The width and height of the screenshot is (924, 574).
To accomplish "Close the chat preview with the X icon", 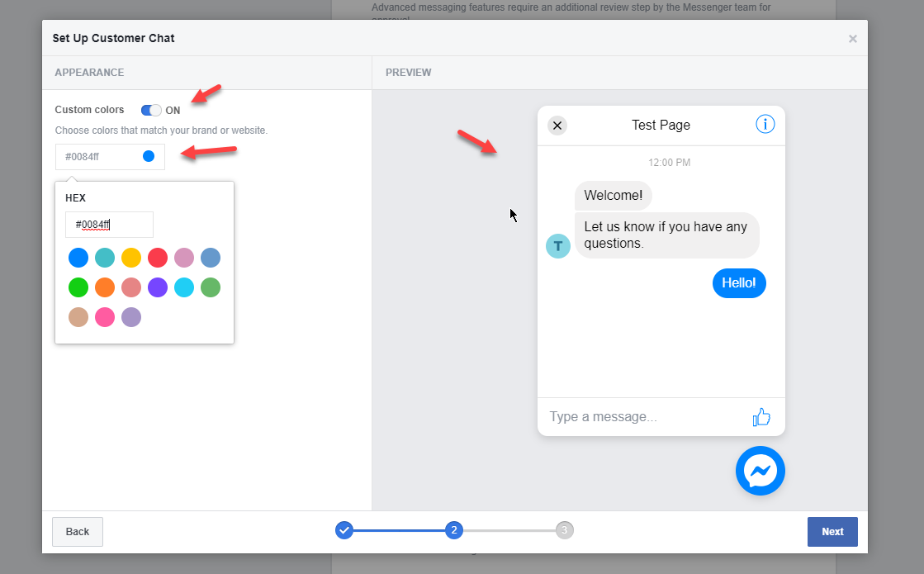I will [557, 125].
